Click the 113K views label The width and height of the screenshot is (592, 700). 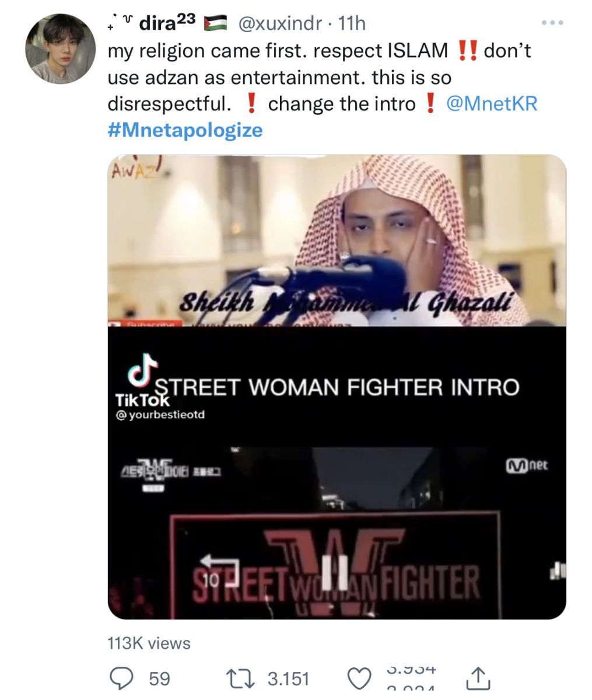coord(149,643)
